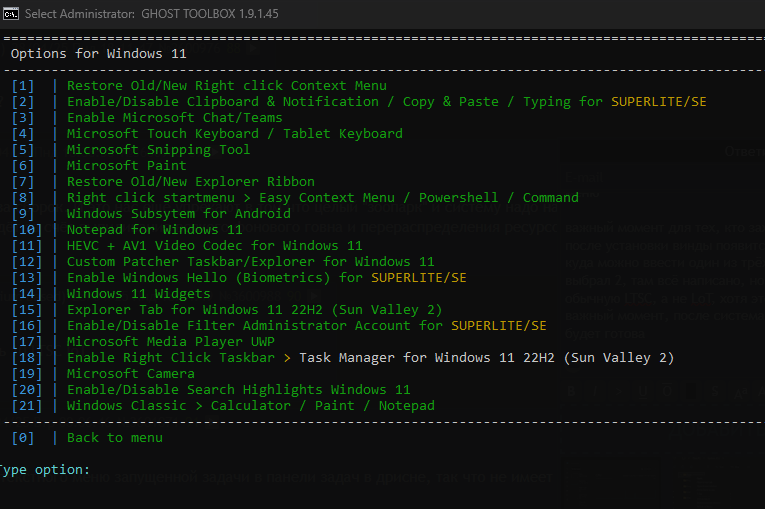Click the SUPERLITE/SE text on the Windows Hello line

coord(419,278)
